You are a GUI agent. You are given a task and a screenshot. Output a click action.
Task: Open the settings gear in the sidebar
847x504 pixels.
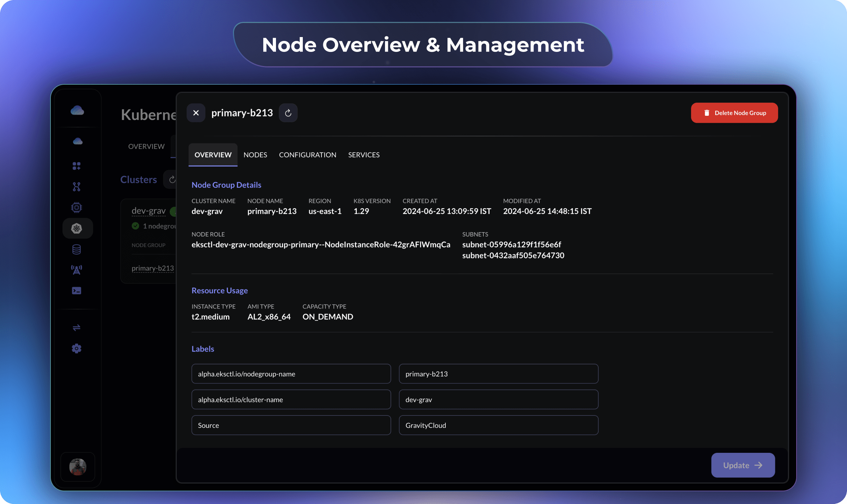click(x=76, y=348)
